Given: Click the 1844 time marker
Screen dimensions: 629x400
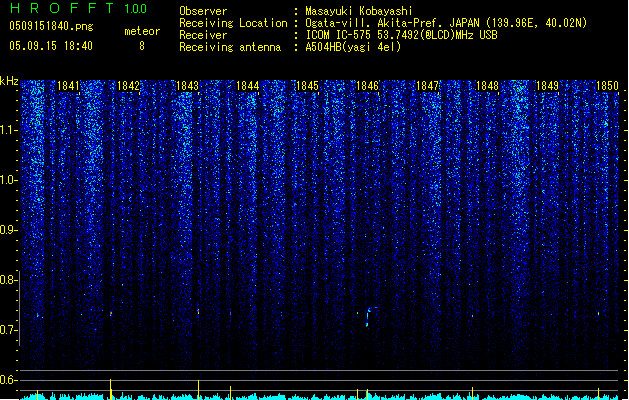Looking at the screenshot, I should (248, 86).
